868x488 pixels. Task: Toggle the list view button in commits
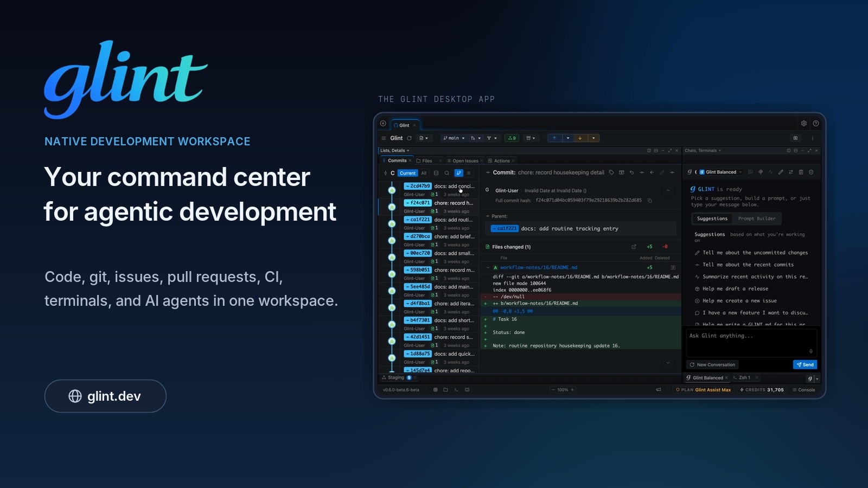coord(469,174)
